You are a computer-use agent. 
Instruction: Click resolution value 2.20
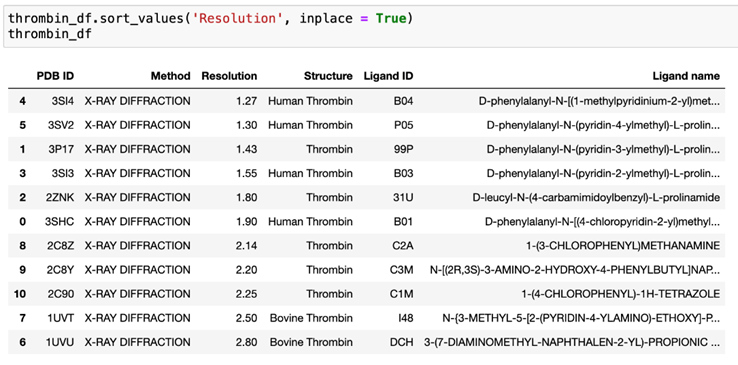[247, 270]
